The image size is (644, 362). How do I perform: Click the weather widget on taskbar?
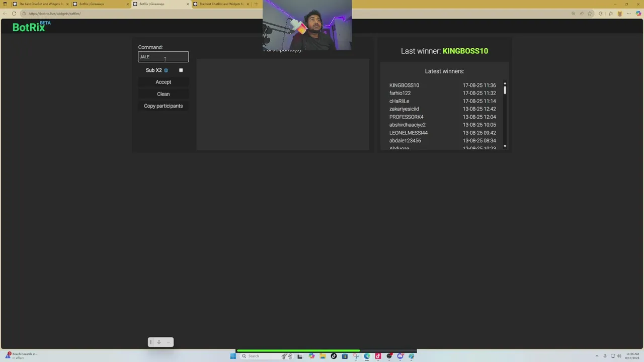pos(21,355)
